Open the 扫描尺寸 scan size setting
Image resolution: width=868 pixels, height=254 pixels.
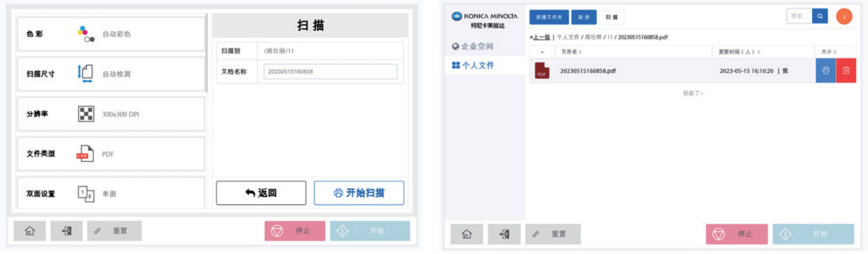[111, 74]
